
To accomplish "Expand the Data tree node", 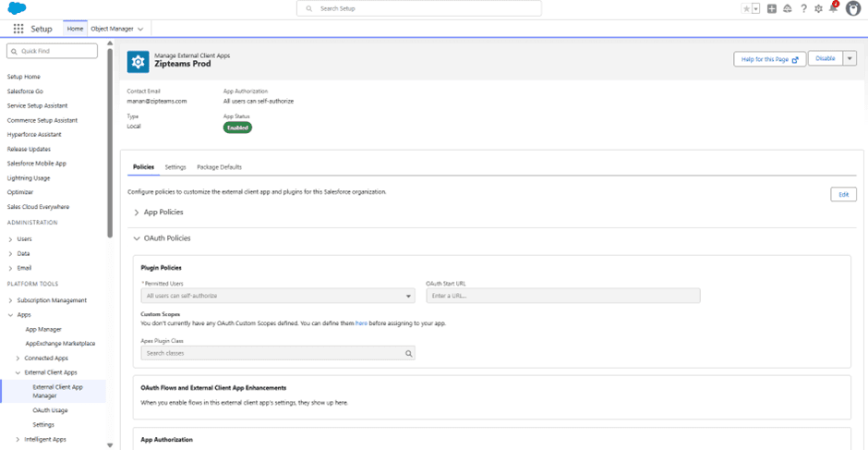I will tap(10, 254).
